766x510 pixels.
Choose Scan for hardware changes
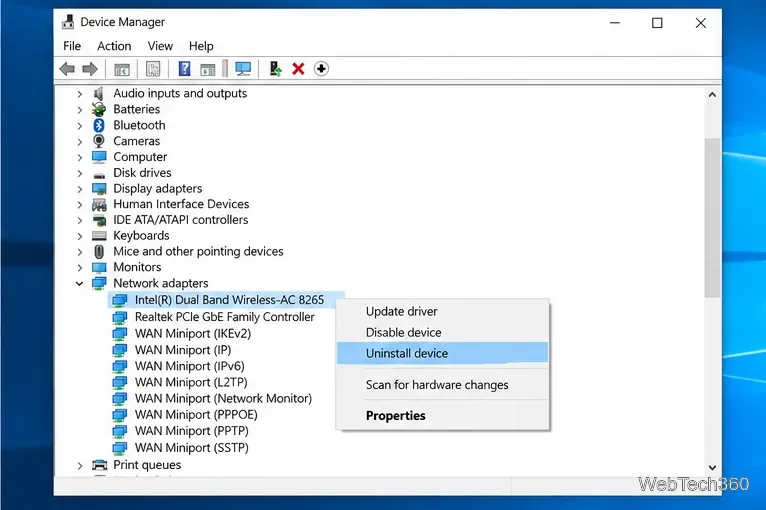(442, 385)
